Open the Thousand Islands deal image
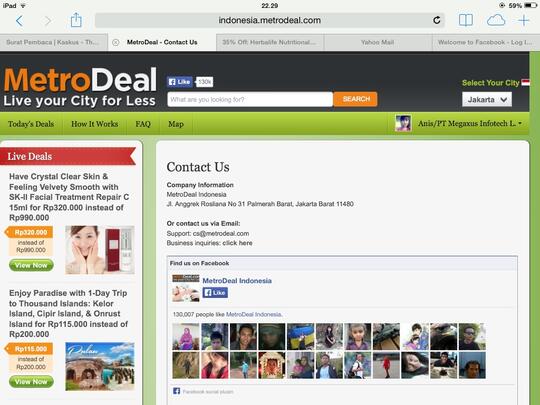The width and height of the screenshot is (540, 405). (x=100, y=366)
